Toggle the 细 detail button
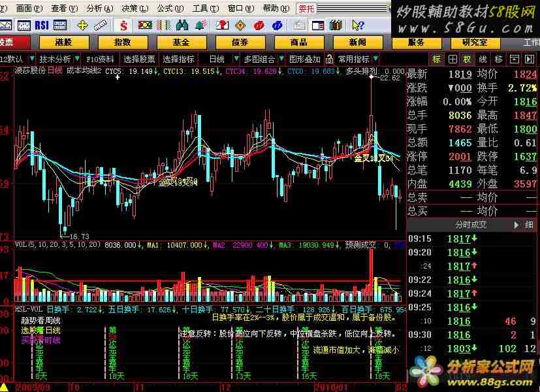Screen dimensions: 540x392 [530, 225]
